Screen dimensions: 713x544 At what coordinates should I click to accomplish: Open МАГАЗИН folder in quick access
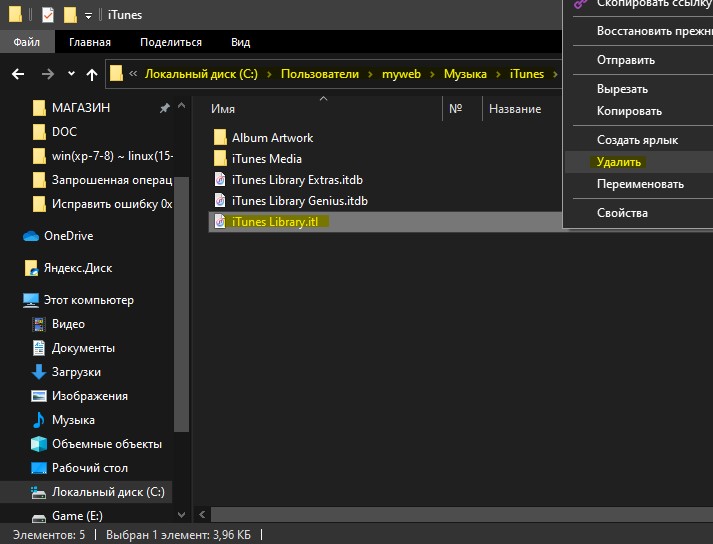tap(80, 108)
